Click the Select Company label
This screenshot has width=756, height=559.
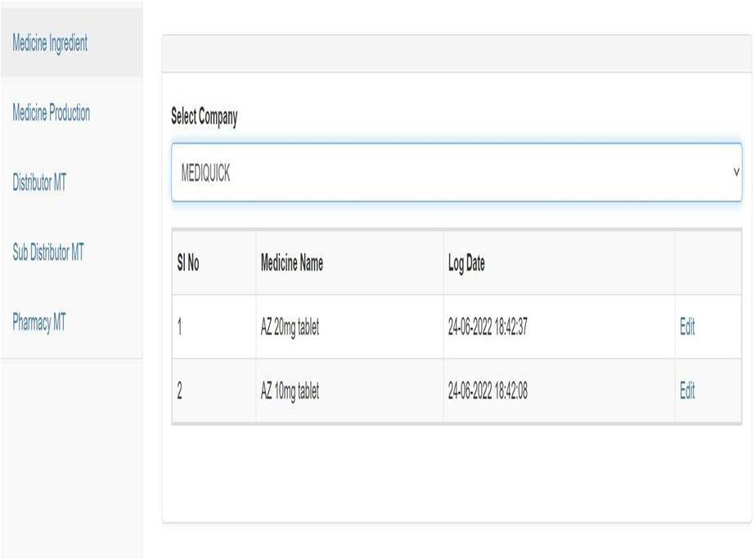tap(204, 117)
